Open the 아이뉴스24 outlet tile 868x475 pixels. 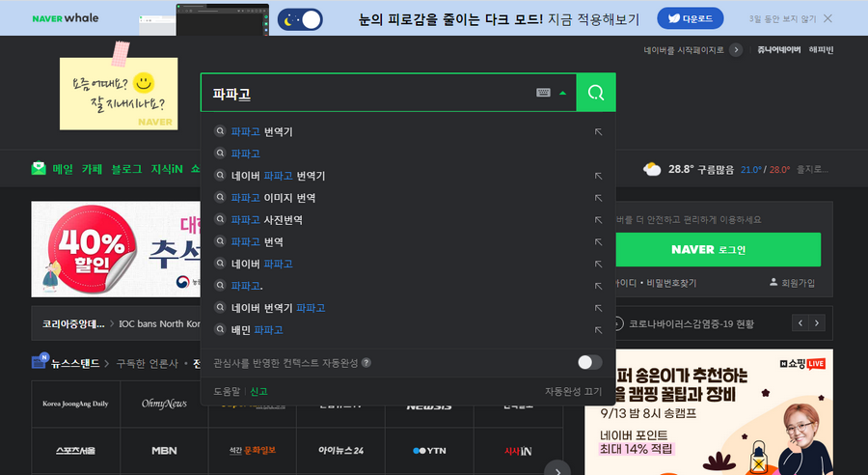340,451
